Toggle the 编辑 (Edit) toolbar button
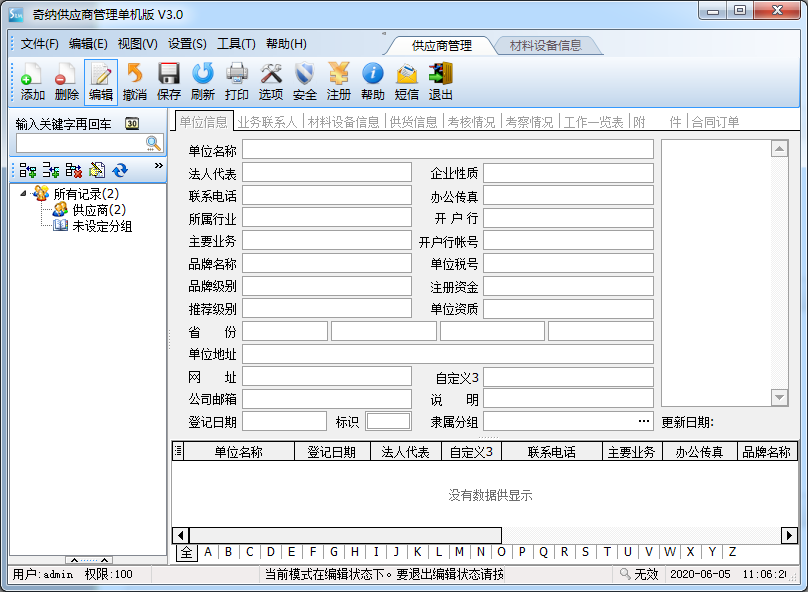The image size is (808, 592). click(x=101, y=82)
